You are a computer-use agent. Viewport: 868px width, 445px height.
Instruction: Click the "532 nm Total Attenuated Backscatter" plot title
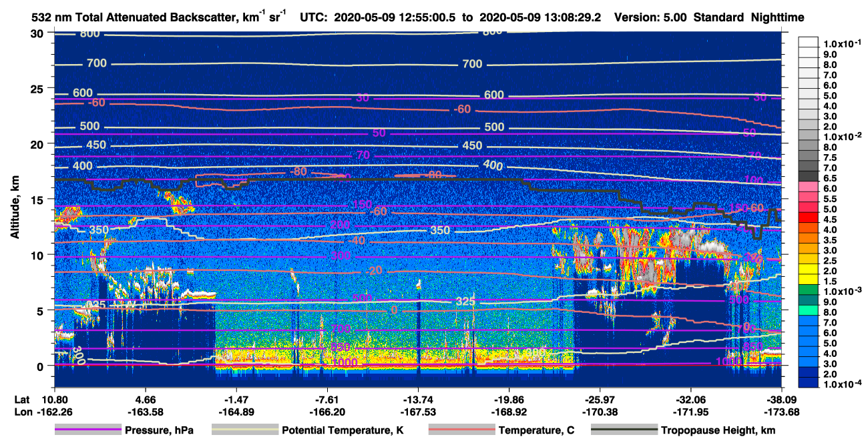coord(160,17)
